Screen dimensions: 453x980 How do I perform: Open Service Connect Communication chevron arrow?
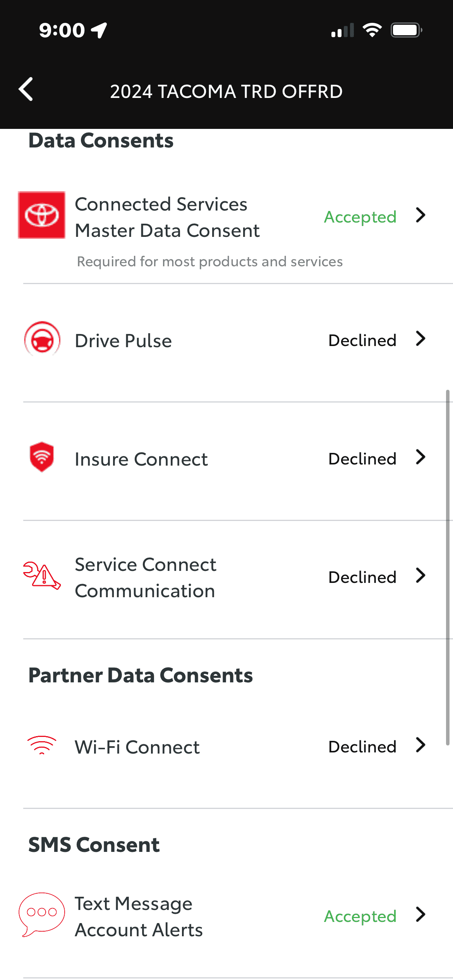pos(420,576)
